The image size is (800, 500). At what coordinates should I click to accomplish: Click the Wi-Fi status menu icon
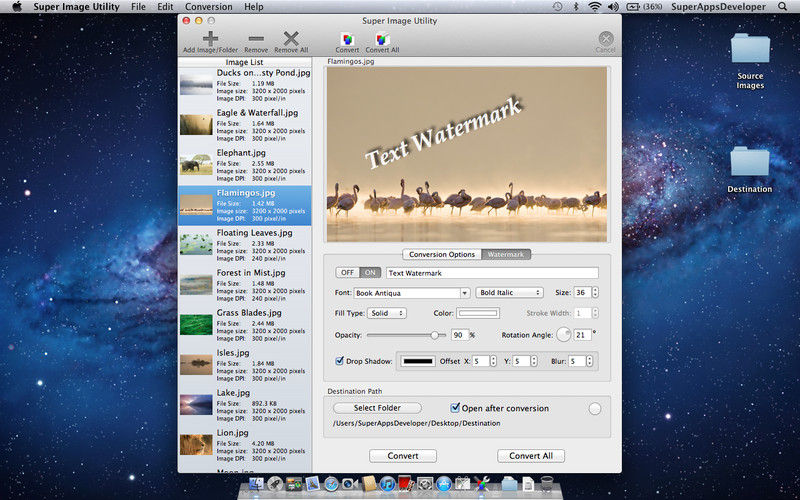click(x=594, y=7)
